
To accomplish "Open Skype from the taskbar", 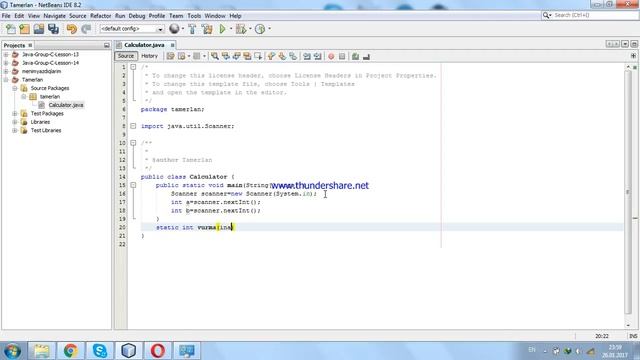I will [100, 351].
